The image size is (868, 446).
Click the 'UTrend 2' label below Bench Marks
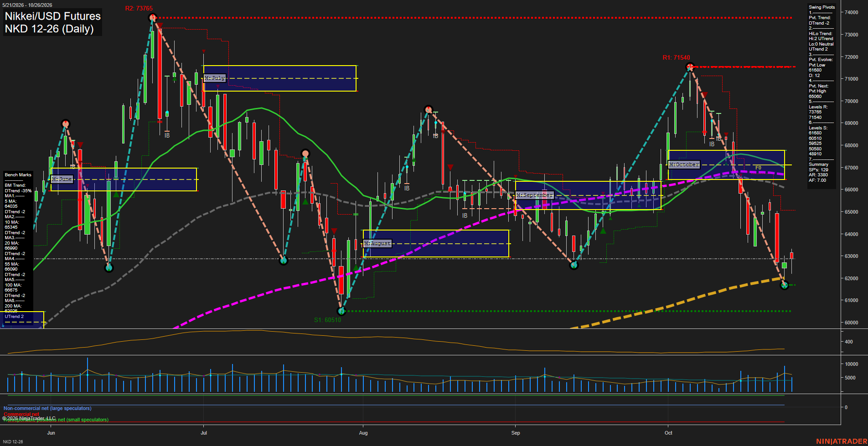click(14, 317)
